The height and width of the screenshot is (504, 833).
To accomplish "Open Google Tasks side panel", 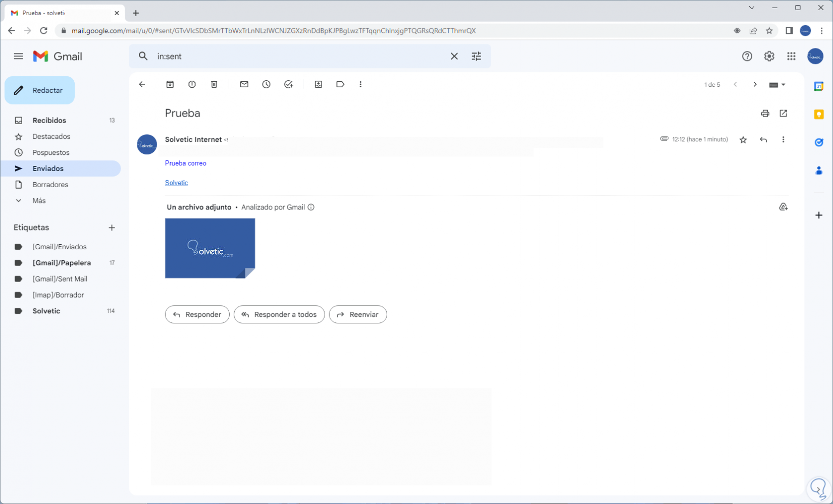I will (819, 142).
